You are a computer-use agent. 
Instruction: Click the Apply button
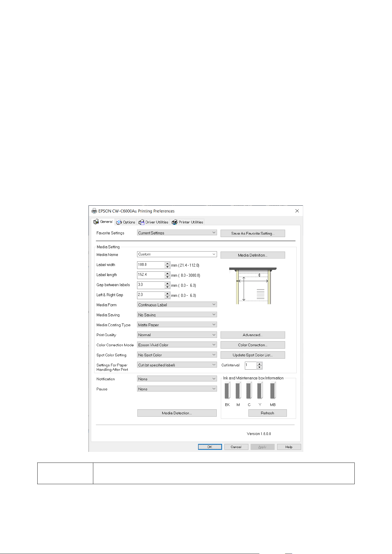(x=263, y=447)
